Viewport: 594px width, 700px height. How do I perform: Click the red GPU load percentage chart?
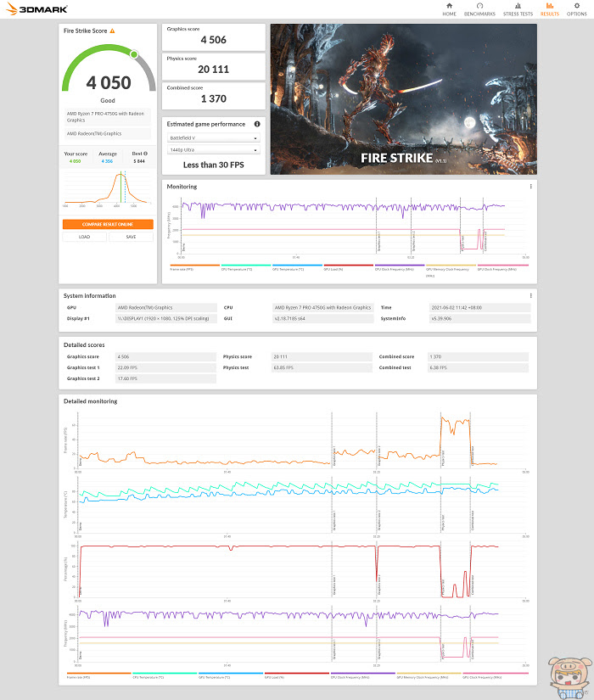(x=297, y=571)
